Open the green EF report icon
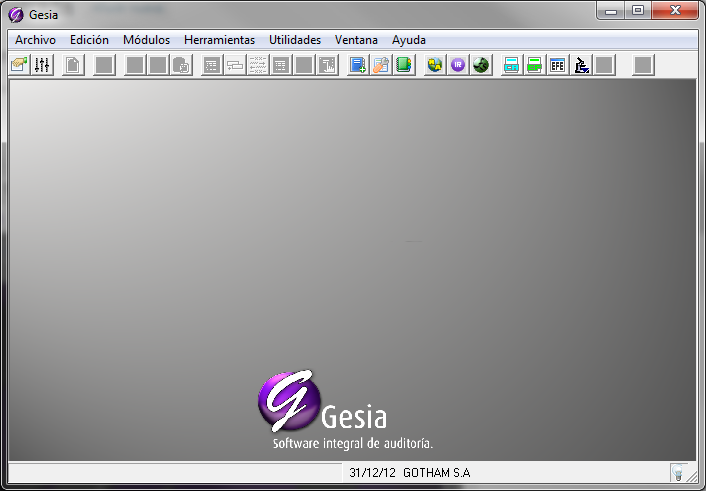 534,65
